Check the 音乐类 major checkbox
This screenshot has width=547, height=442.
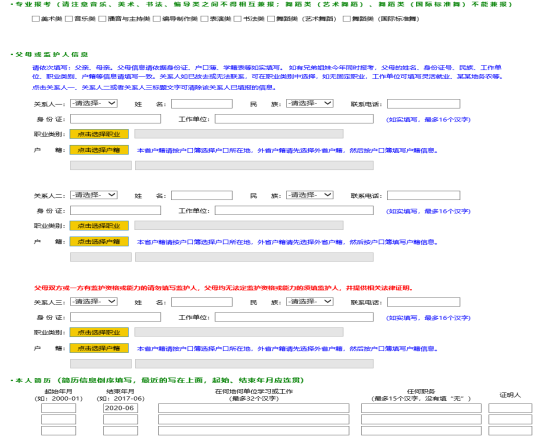pos(69,19)
